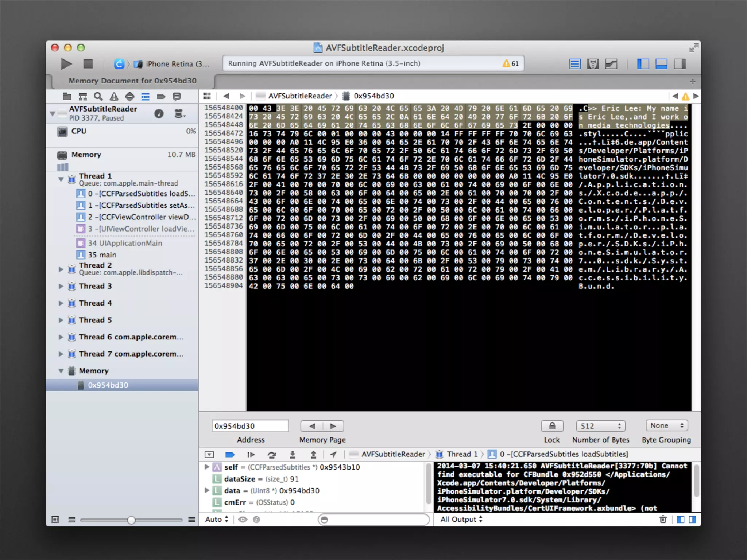Toggle the navigator panel visibility
Image resolution: width=747 pixels, height=560 pixels.
pos(643,64)
